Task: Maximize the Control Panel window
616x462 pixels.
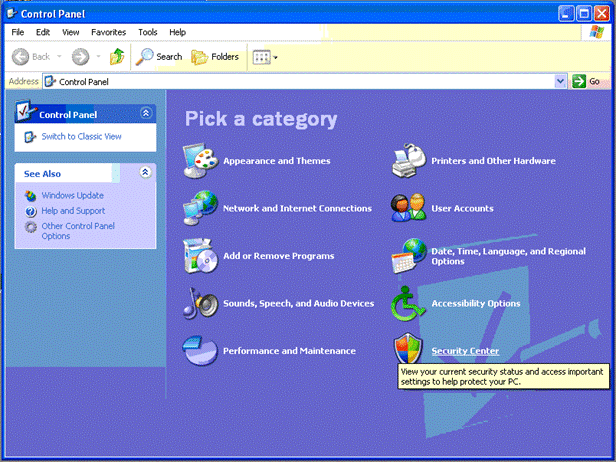Action: click(x=584, y=14)
